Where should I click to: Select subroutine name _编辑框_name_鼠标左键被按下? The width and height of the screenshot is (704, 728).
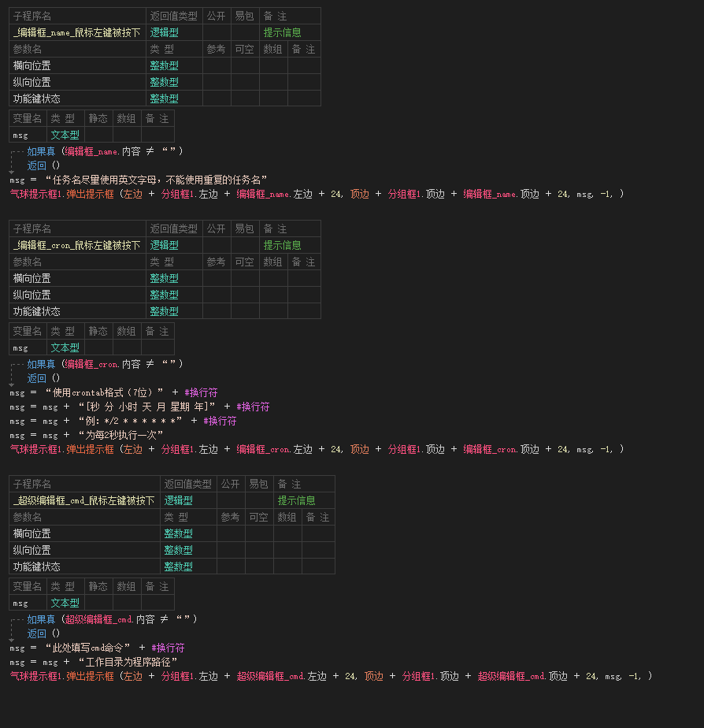pyautogui.click(x=76, y=32)
